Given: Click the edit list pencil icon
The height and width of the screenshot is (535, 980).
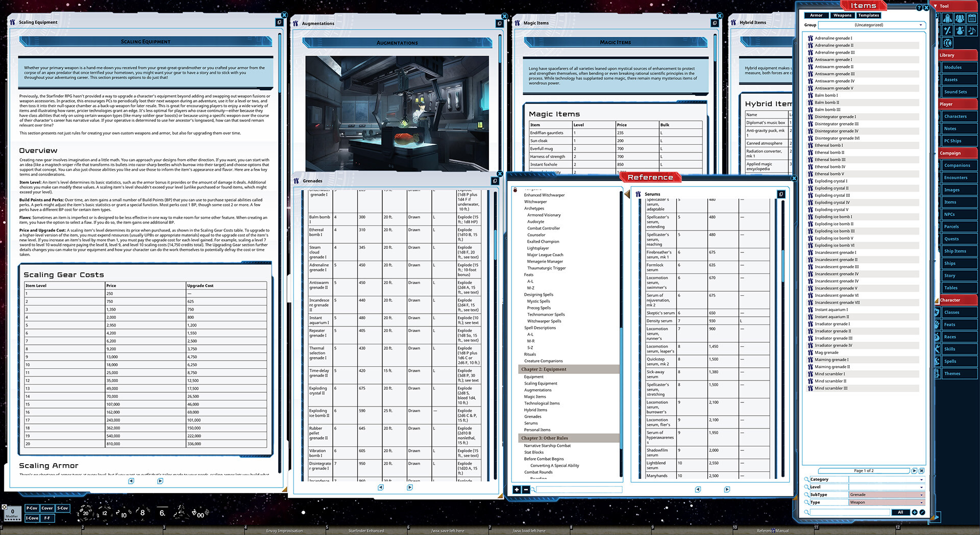Looking at the screenshot, I should [922, 512].
